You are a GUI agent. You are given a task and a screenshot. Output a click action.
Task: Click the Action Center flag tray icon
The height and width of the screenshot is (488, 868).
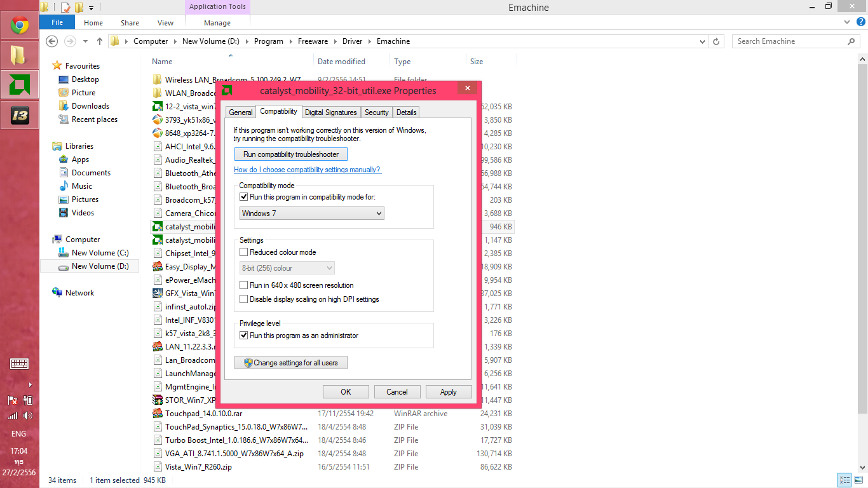point(13,400)
